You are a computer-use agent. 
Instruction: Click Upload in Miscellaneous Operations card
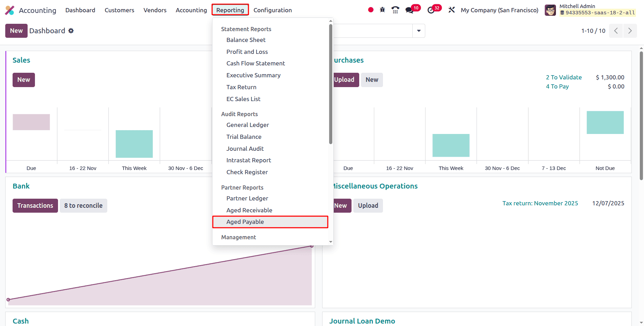point(368,206)
